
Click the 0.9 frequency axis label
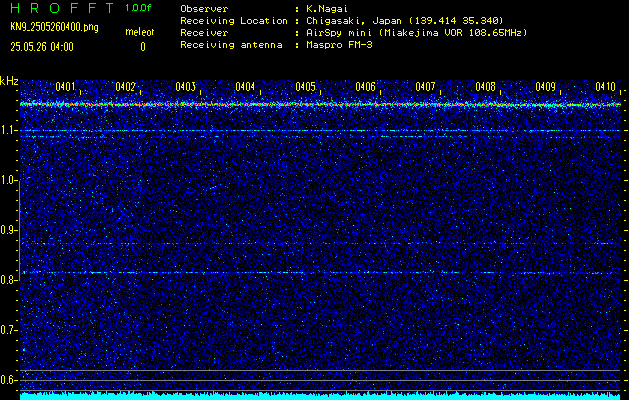point(8,230)
